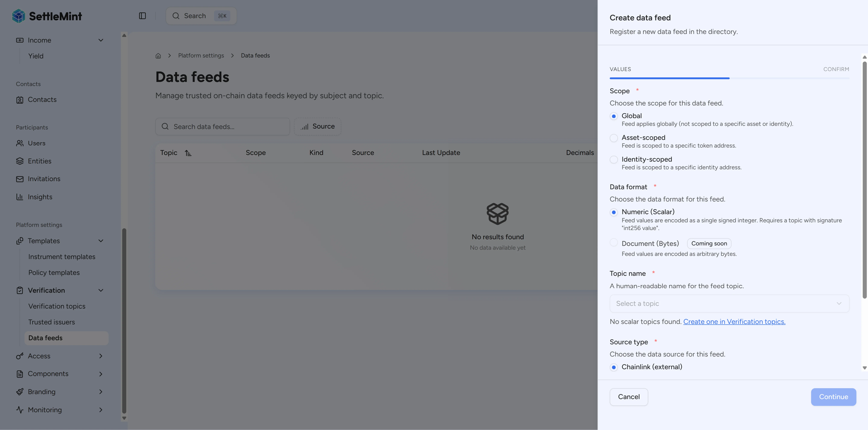Click the SettleMint logo icon
The image size is (868, 430).
coord(19,16)
